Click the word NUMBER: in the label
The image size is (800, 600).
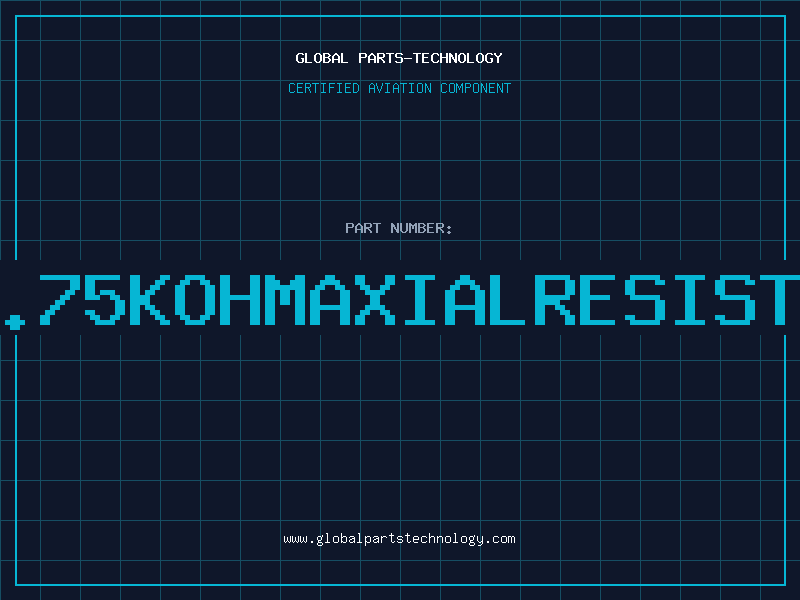tap(421, 228)
